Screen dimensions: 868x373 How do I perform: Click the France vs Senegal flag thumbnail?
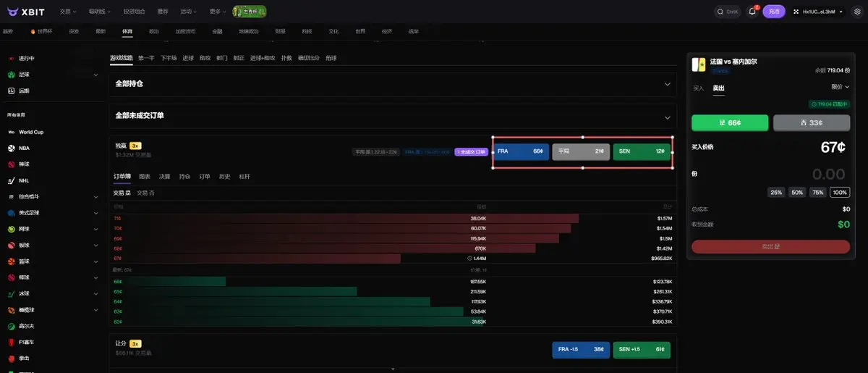tap(699, 65)
